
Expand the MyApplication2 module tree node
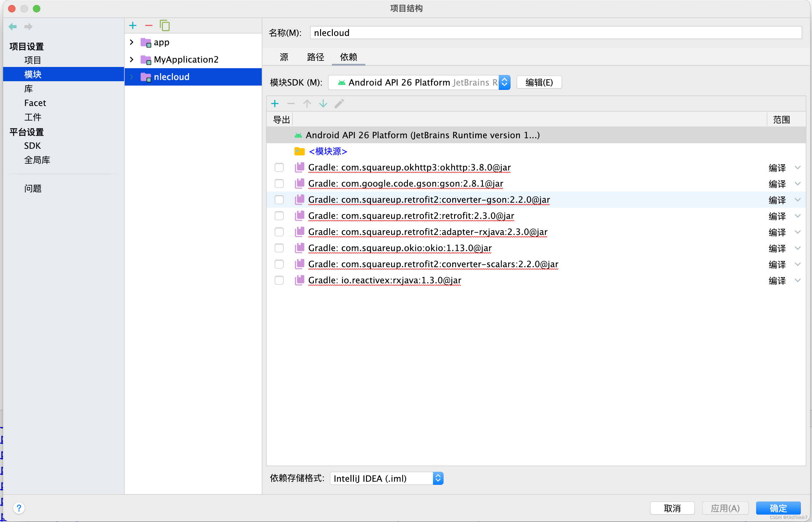click(132, 59)
